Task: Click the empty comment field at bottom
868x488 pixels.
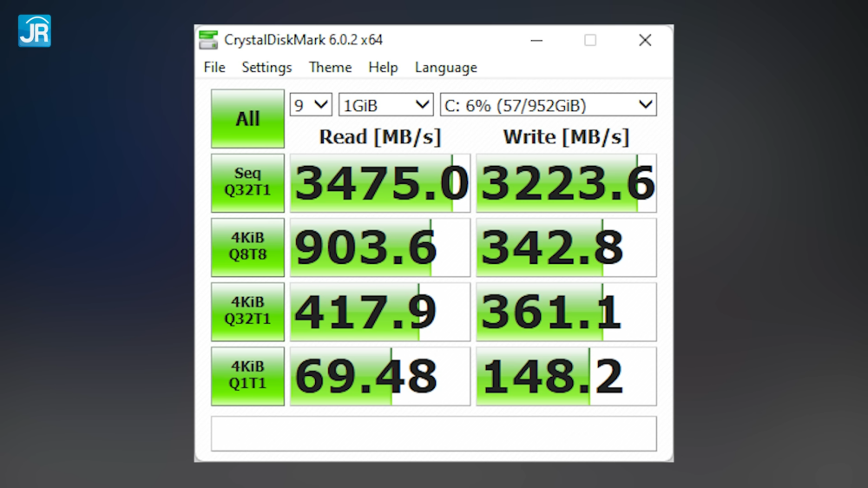Action: (433, 433)
